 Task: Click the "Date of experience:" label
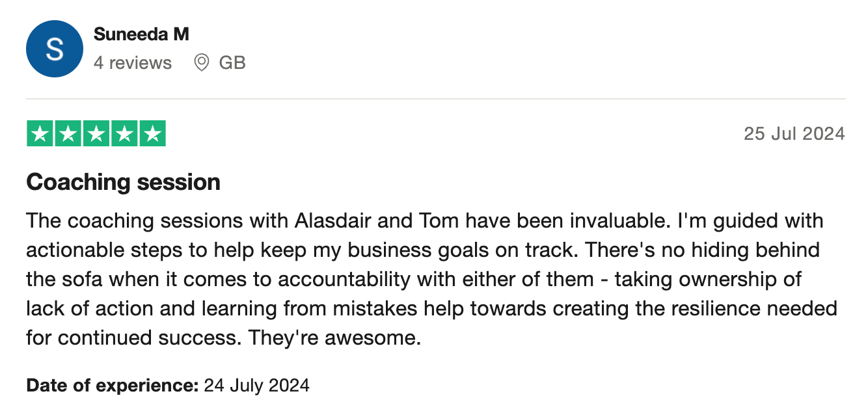pyautogui.click(x=112, y=386)
